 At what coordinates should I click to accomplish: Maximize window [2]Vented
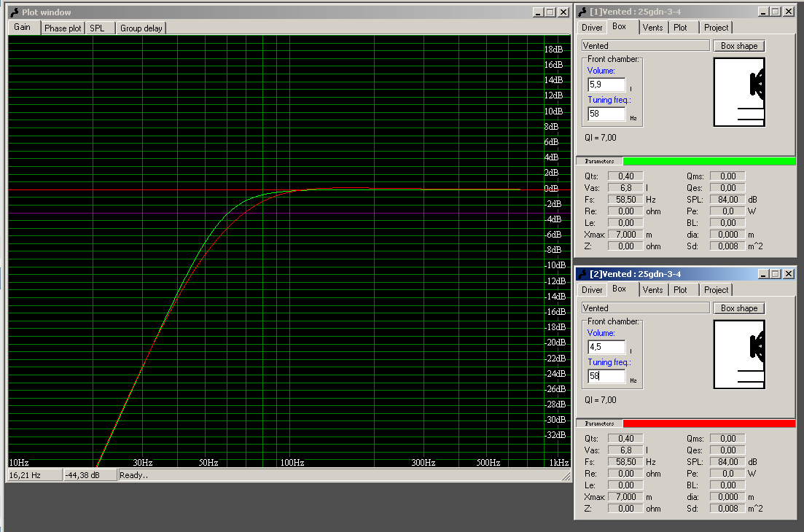(x=776, y=274)
